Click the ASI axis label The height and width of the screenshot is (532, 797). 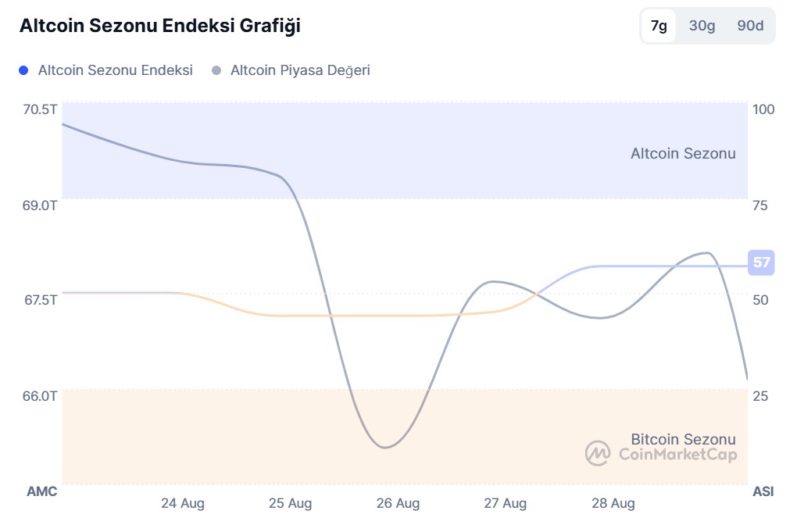(763, 492)
